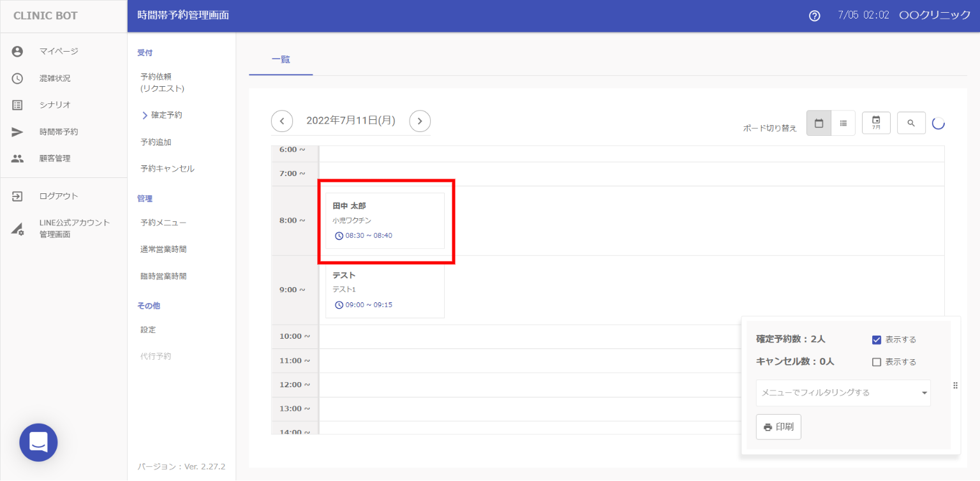Open the month calendar picker icon
The image size is (980, 481).
[876, 123]
